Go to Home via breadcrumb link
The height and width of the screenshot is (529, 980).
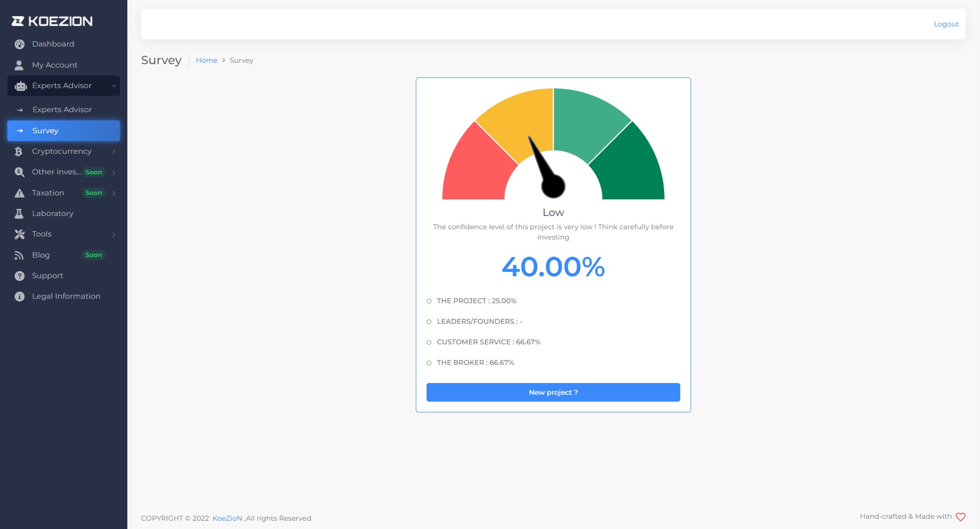click(x=206, y=60)
